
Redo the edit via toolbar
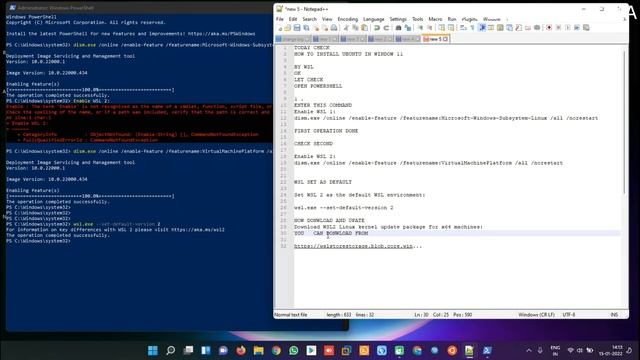click(x=386, y=28)
